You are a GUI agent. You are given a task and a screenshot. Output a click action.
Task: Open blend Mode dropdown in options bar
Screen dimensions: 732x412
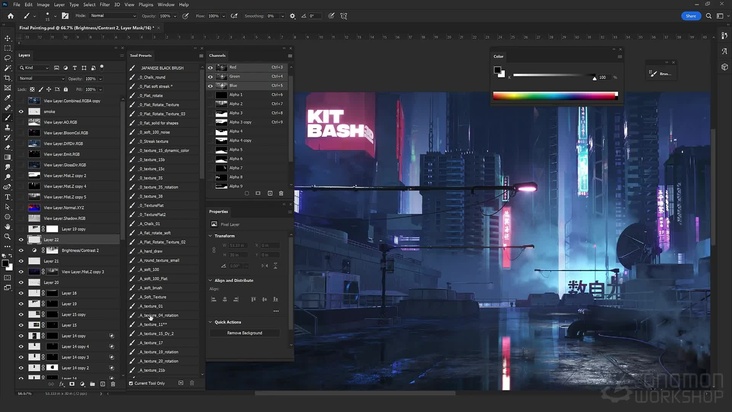tap(113, 16)
